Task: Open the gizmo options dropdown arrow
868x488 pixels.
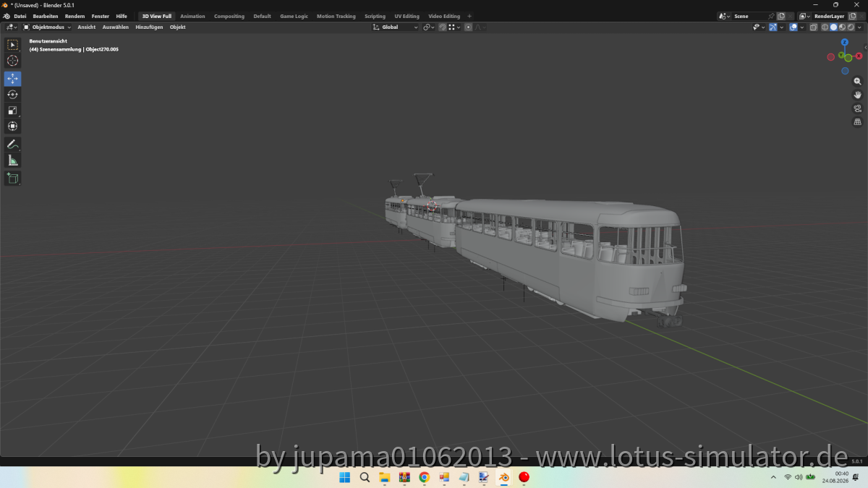Action: point(782,27)
